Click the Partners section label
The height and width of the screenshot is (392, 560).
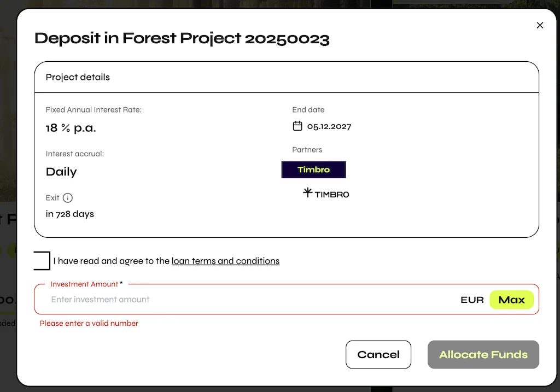(307, 149)
